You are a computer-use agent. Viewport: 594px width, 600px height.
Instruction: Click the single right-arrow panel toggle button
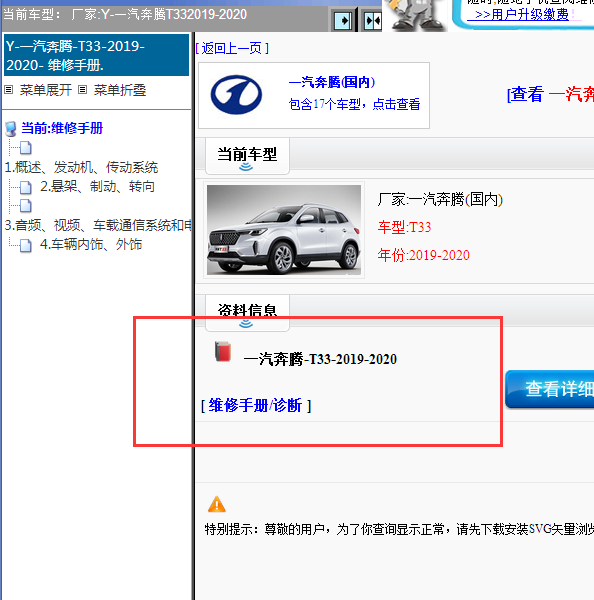pos(343,21)
